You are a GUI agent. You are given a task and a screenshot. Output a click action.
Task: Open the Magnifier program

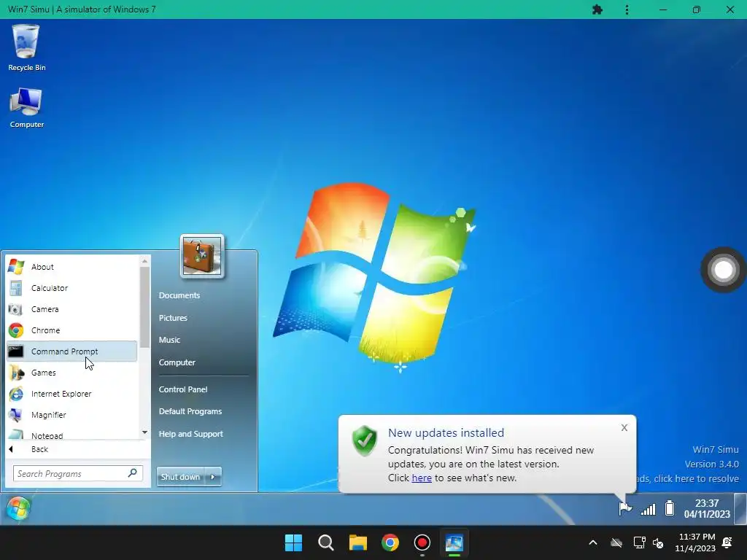tap(71, 415)
